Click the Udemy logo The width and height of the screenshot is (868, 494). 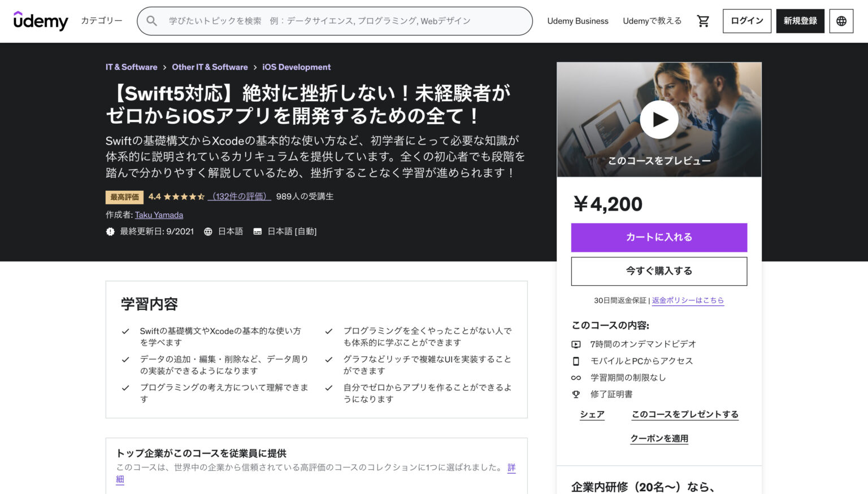click(x=40, y=20)
